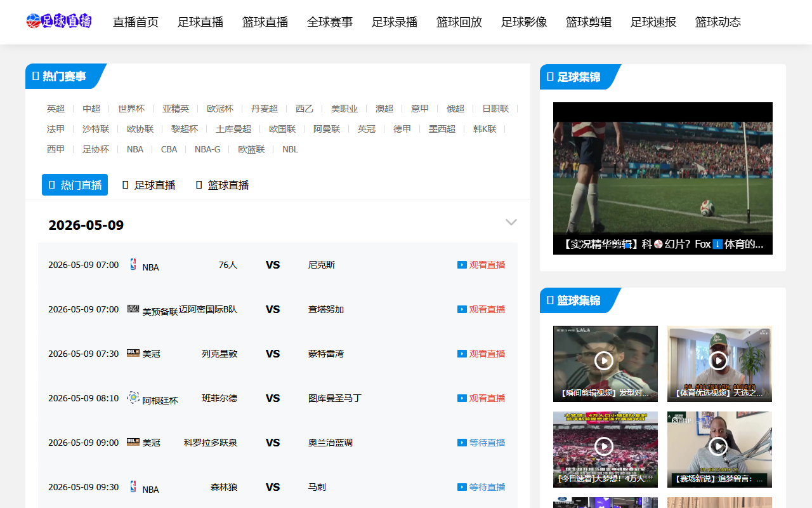The height and width of the screenshot is (508, 812).
Task: Click play icon for 迈阿密国际B队 match
Action: (x=462, y=309)
